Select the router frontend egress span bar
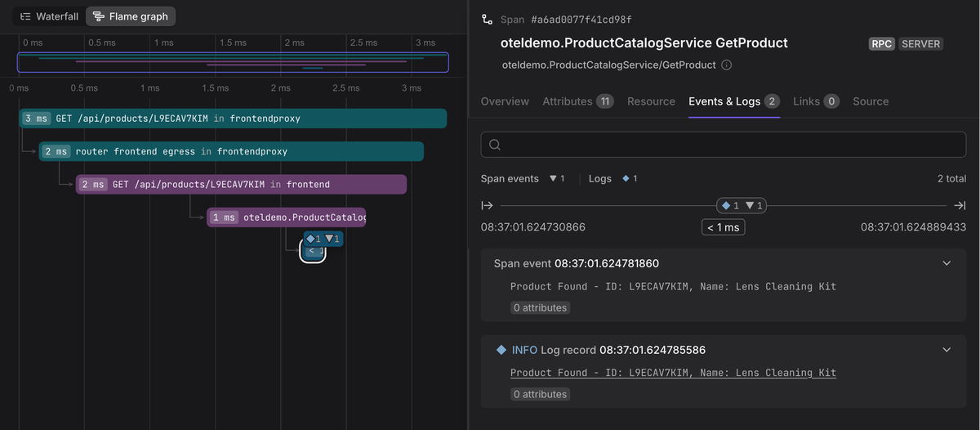This screenshot has height=430, width=980. [231, 151]
